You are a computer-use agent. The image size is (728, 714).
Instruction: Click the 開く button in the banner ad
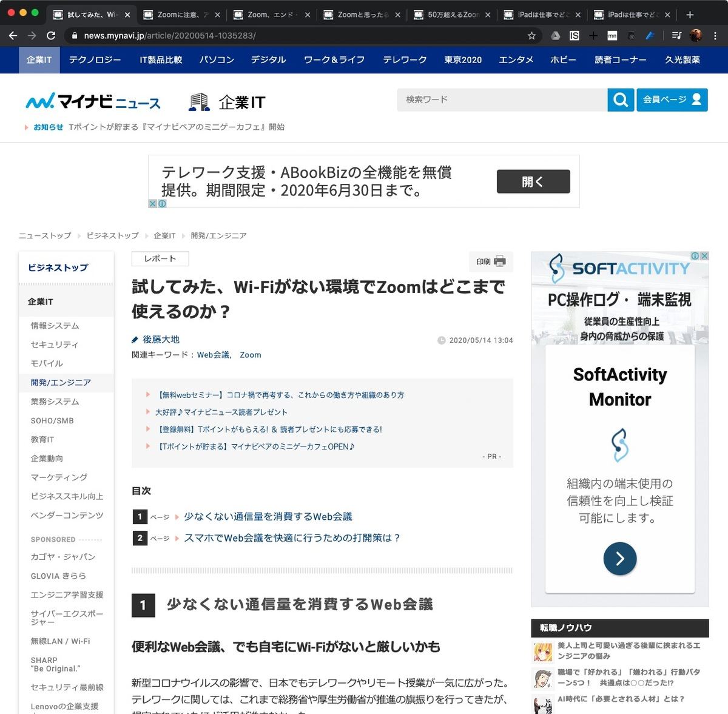click(x=533, y=181)
